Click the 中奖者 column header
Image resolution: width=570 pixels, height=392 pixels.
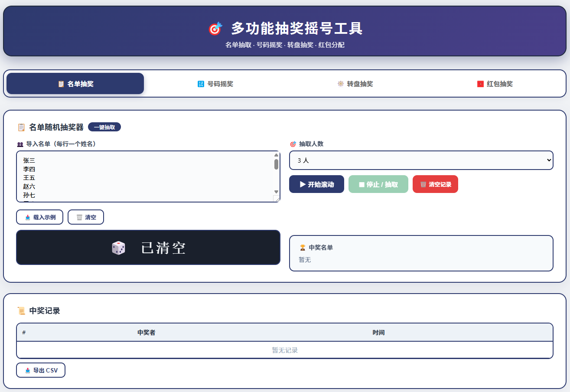point(147,333)
